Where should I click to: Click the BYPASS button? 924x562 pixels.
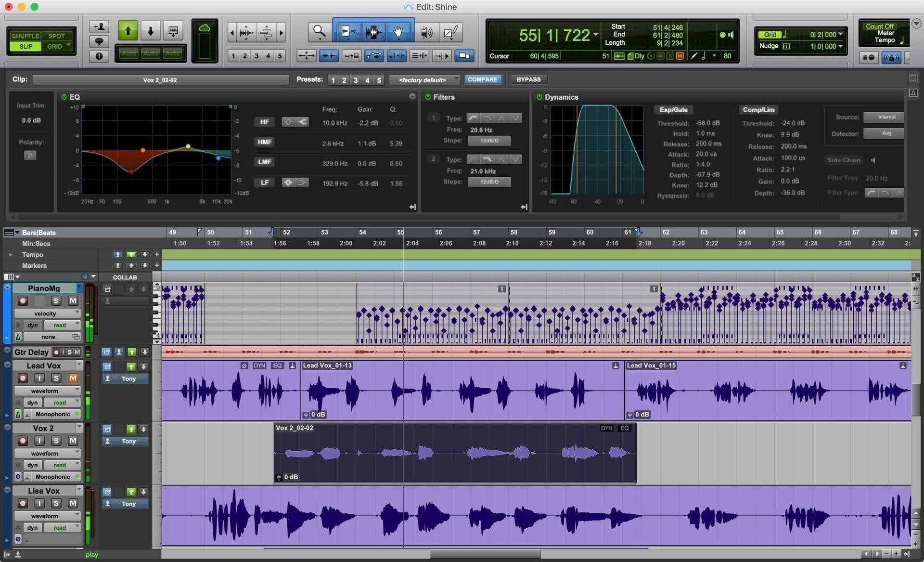click(528, 79)
